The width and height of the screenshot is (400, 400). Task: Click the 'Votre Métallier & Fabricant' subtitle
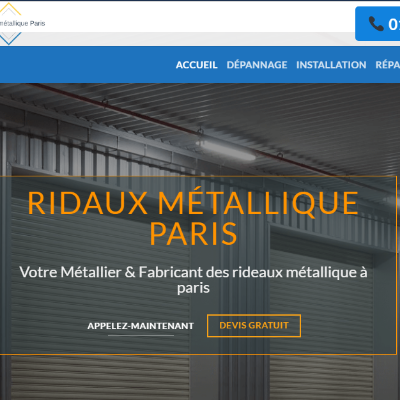(193, 280)
